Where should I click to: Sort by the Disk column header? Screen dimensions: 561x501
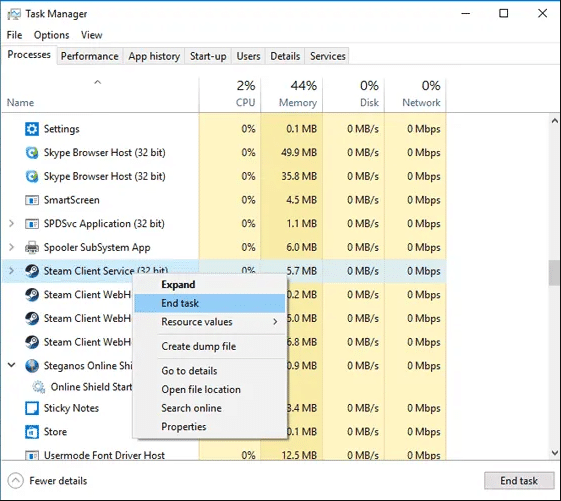[353, 95]
